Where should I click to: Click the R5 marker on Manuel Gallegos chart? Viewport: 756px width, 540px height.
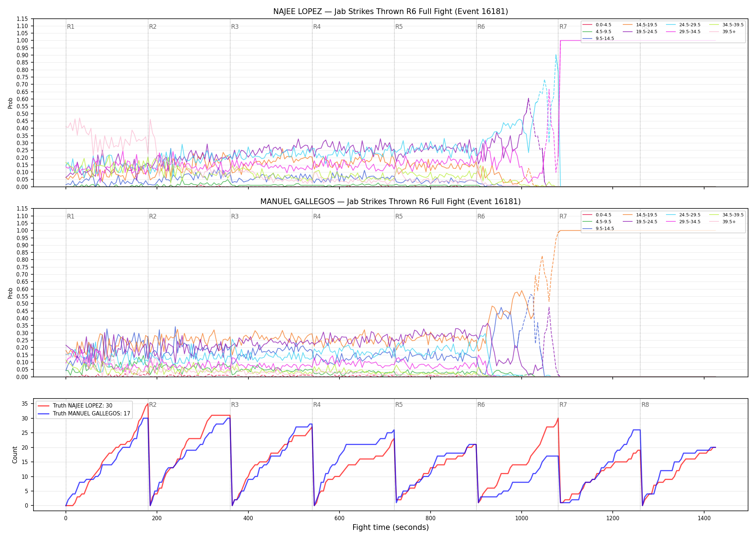[399, 216]
